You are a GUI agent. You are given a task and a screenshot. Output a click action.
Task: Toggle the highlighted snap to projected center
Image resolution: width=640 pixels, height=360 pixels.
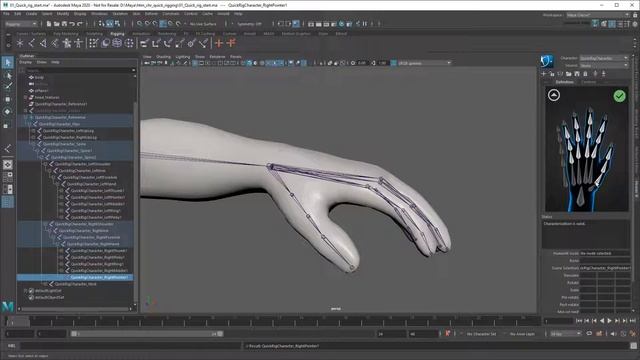pos(163,24)
